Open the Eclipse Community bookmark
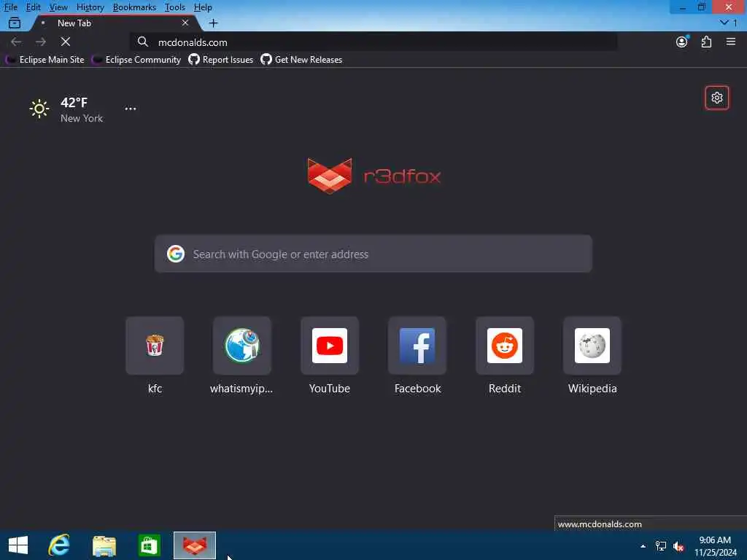 click(136, 60)
